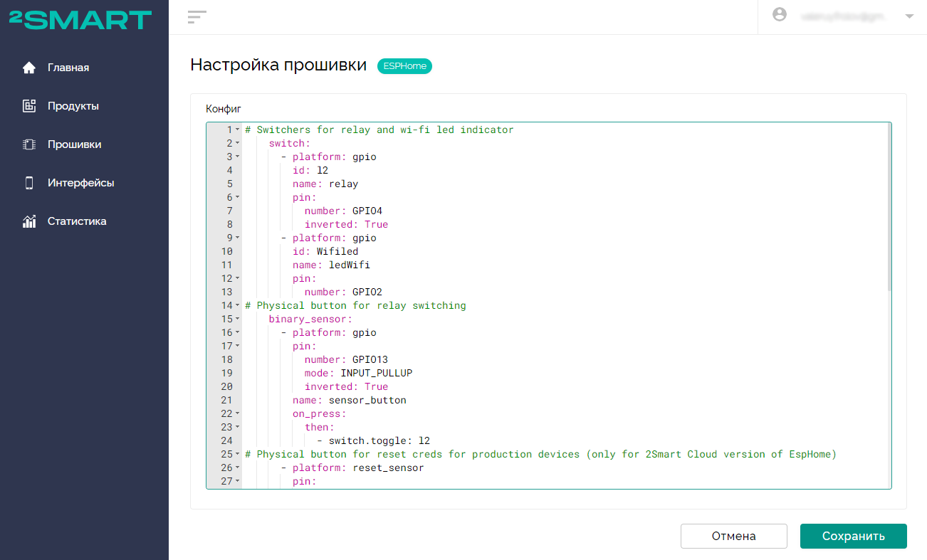Click 'Physical button for reset creds' comment

pyautogui.click(x=540, y=455)
